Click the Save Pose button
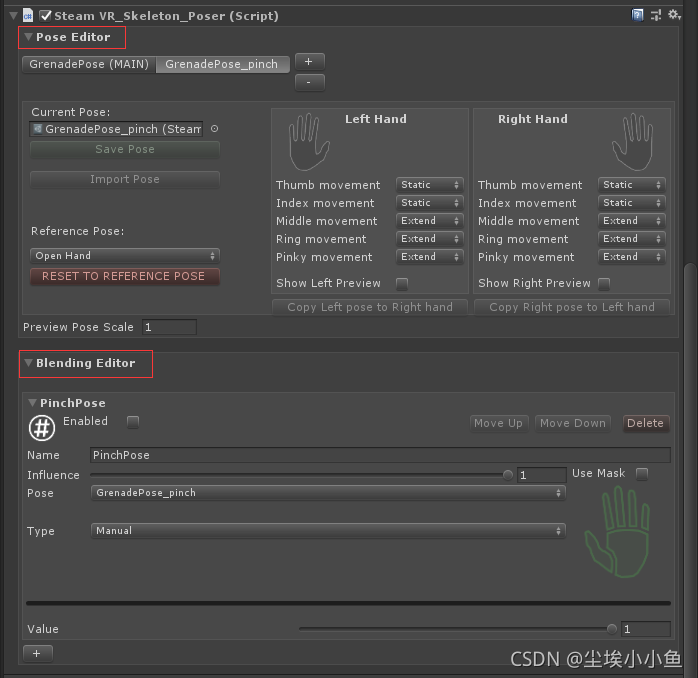Image resolution: width=698 pixels, height=678 pixels. 125,149
